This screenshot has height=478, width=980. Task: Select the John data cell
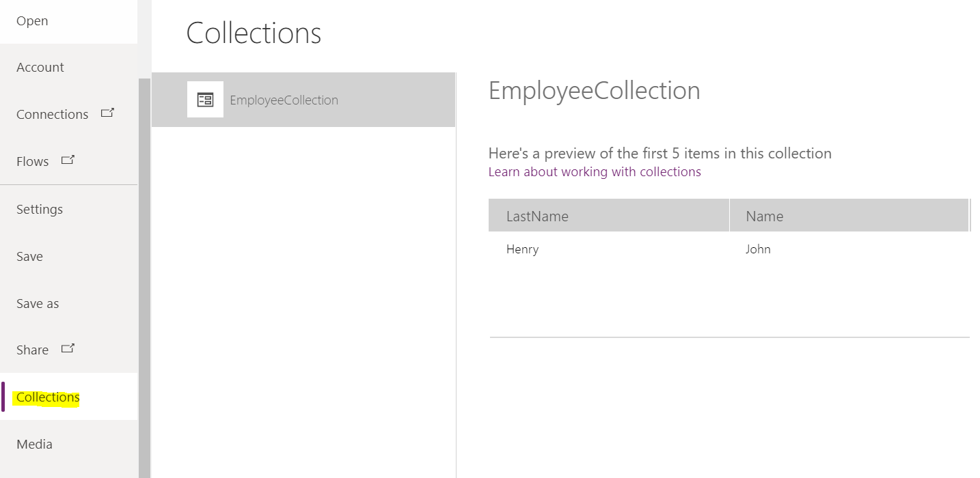pyautogui.click(x=758, y=249)
